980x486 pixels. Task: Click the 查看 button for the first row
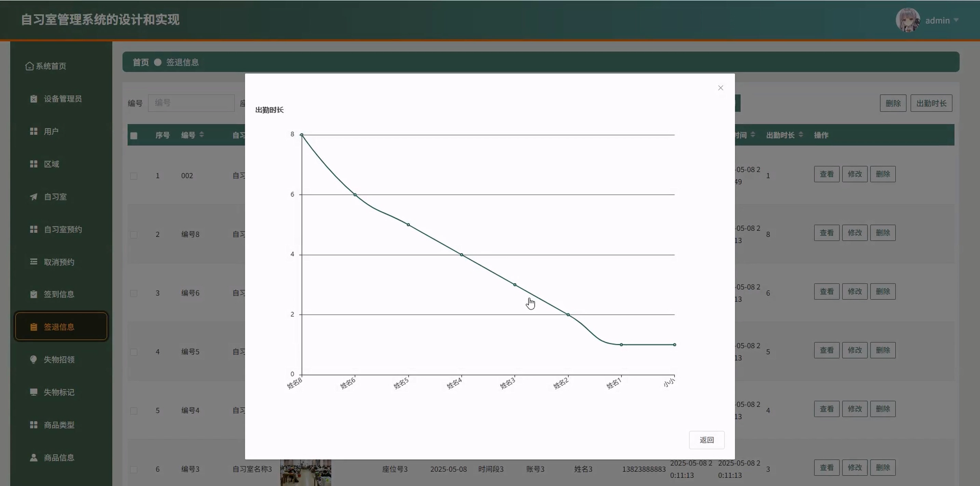click(826, 174)
